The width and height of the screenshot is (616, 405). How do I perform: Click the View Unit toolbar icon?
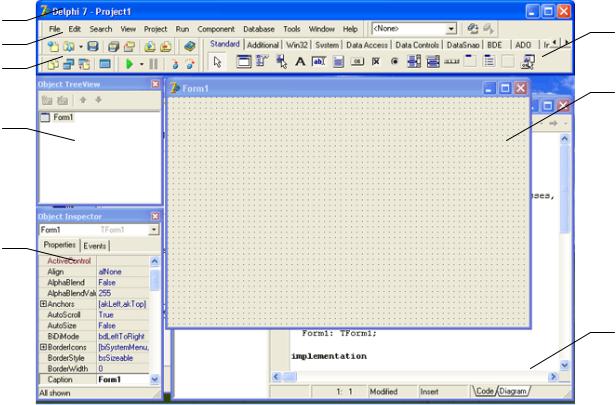(x=53, y=64)
